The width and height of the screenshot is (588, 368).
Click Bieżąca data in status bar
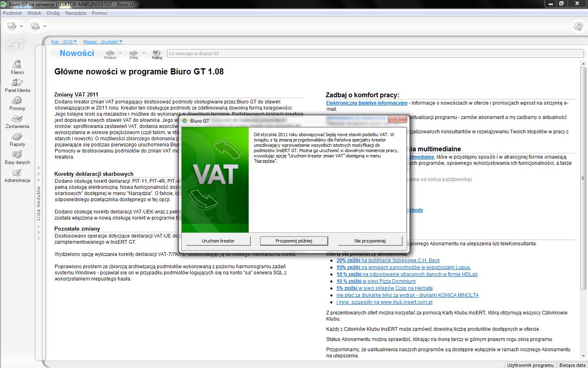572,365
